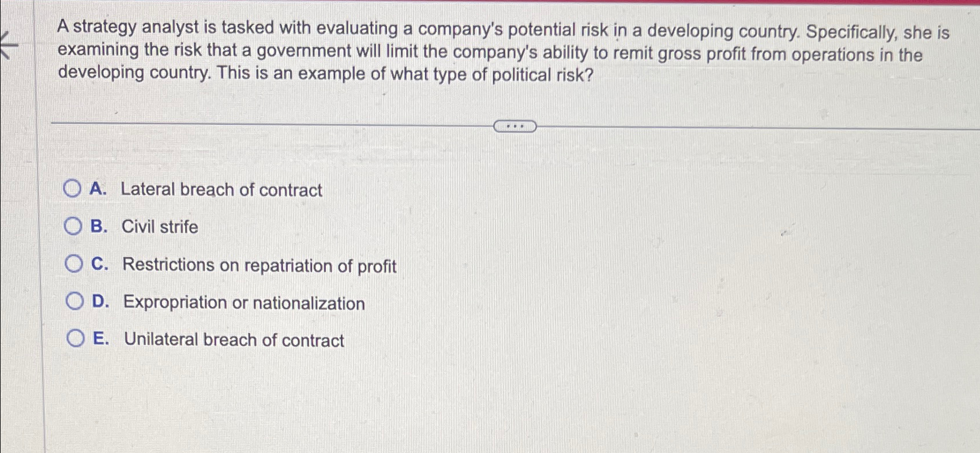
Task: Click the 'Restrictions on repatriation of profit' text
Action: pos(259,265)
